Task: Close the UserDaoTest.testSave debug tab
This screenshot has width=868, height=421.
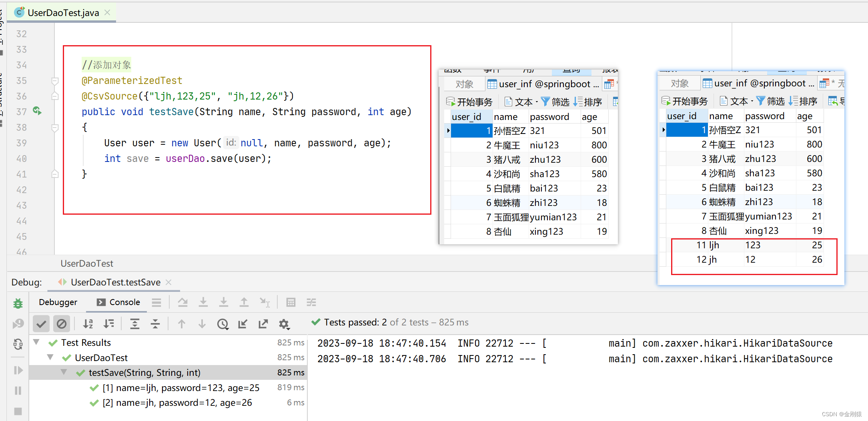Action: point(168,282)
